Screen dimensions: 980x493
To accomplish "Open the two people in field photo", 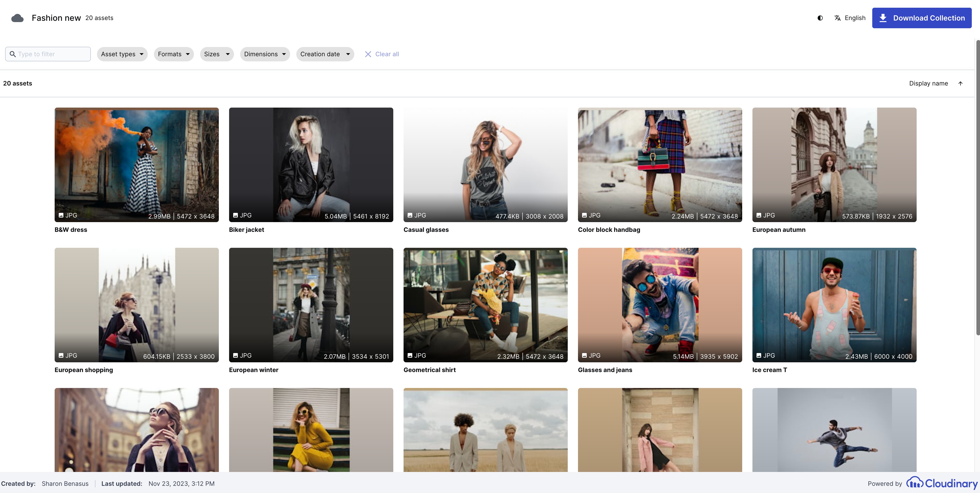I will click(485, 430).
